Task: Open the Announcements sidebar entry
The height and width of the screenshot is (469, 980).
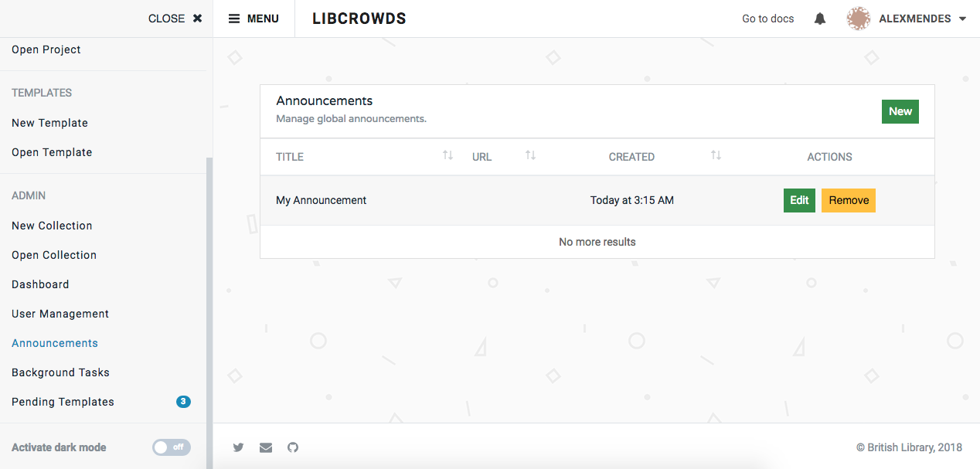Action: 54,342
